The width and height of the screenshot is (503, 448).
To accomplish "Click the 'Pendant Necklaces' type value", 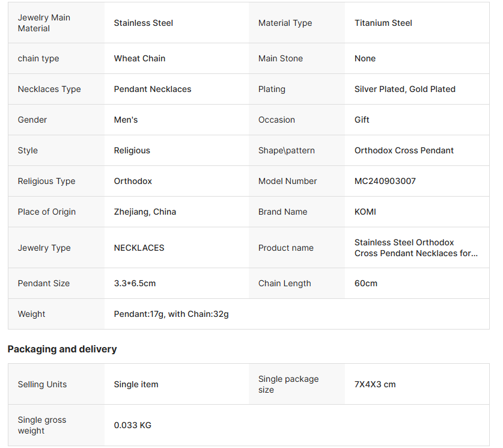I will coord(153,89).
